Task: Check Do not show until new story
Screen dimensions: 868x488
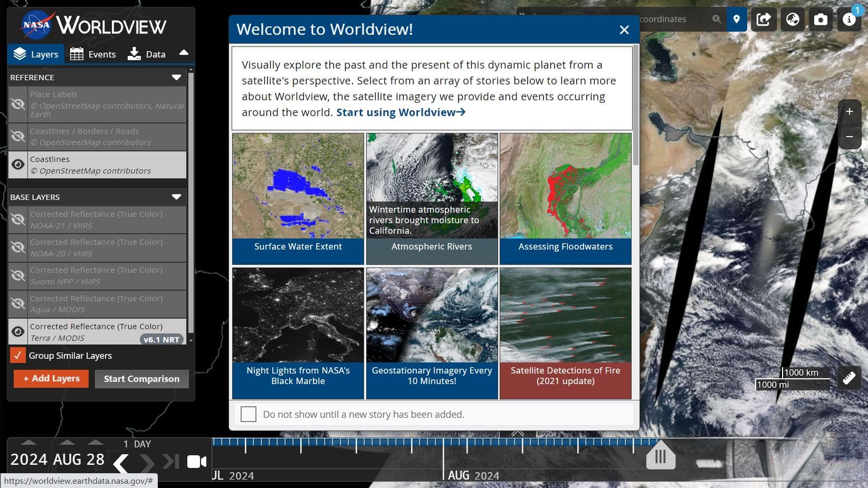Action: point(248,414)
